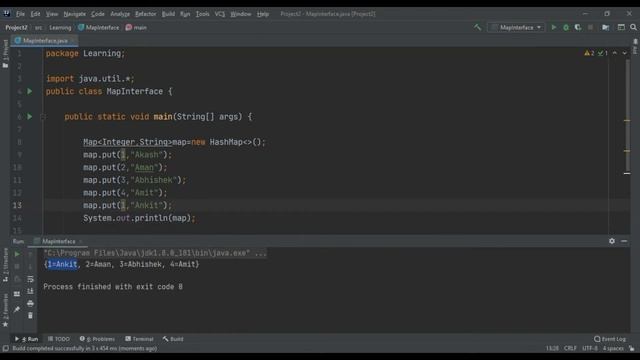Run with Coverage from top toolbar

578,27
